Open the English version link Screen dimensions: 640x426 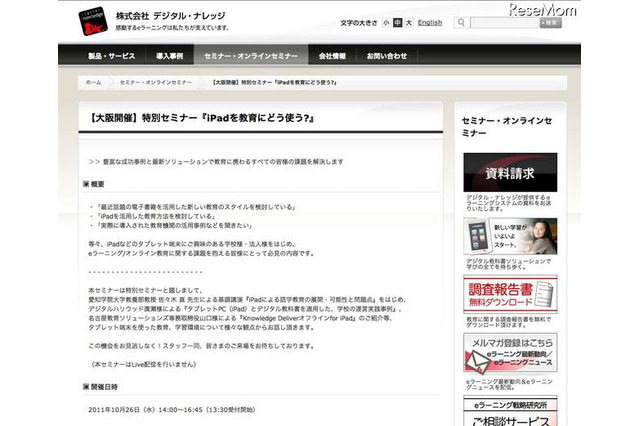[430, 23]
